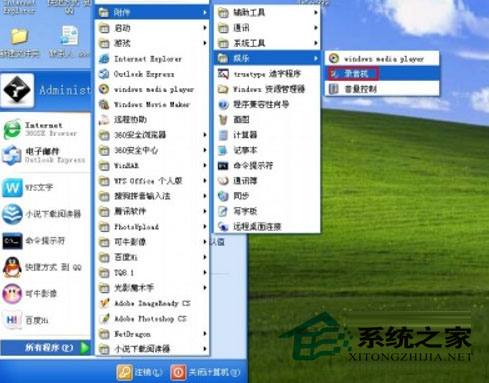Open 计算器 calculator from accessories

267,135
